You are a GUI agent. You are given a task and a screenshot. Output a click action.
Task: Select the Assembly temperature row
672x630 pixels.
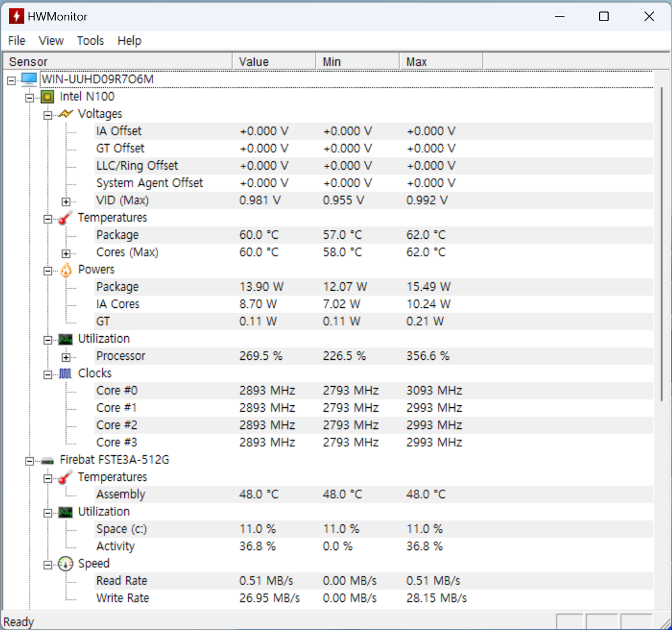pyautogui.click(x=373, y=494)
